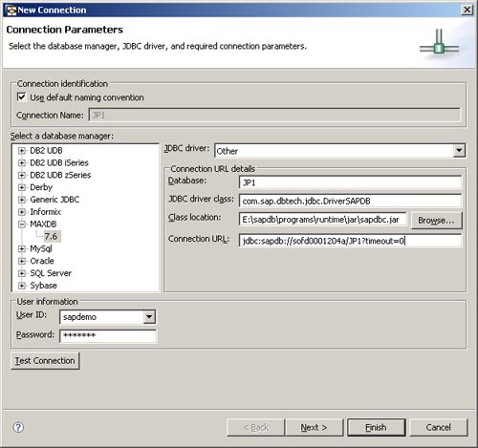Click the Browse button for class location
478x448 pixels.
[x=436, y=220]
